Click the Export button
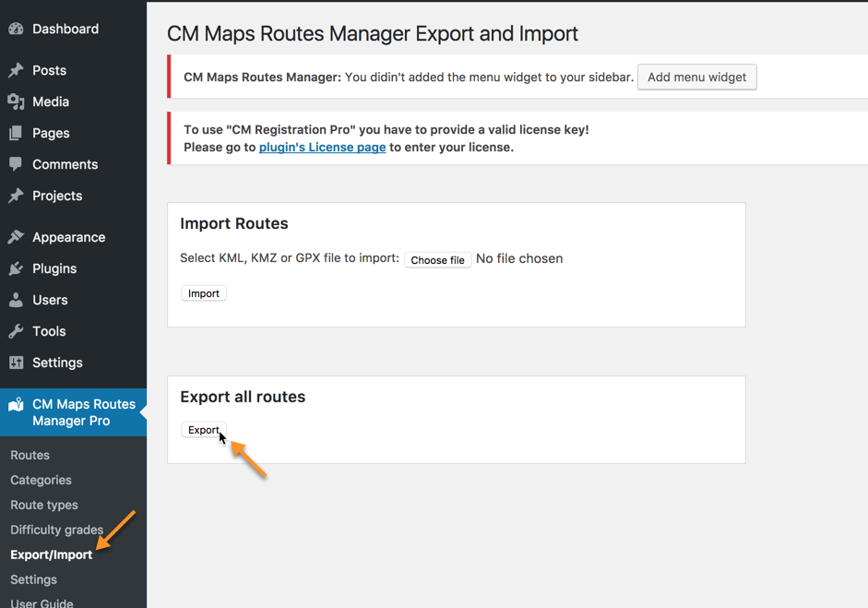 point(204,430)
